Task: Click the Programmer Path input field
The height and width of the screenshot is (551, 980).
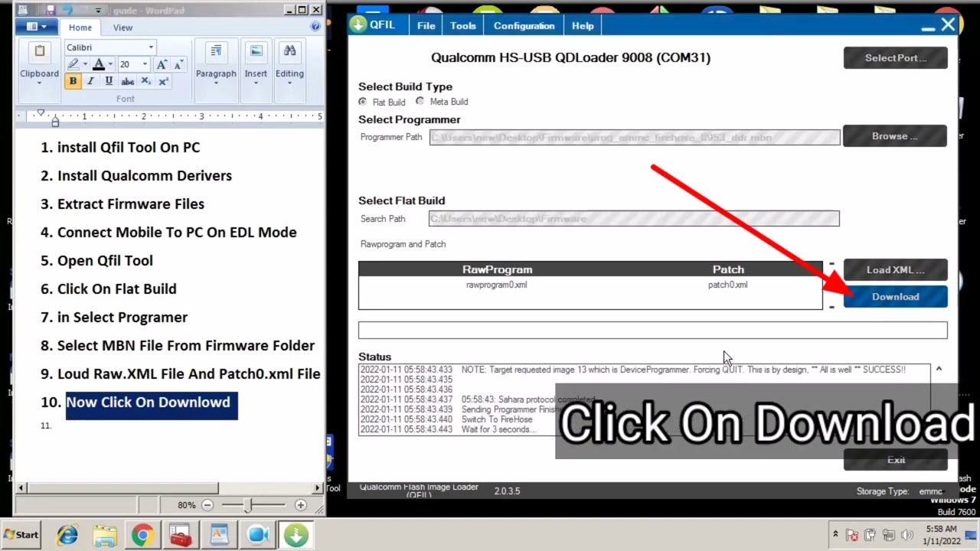Action: coord(634,138)
